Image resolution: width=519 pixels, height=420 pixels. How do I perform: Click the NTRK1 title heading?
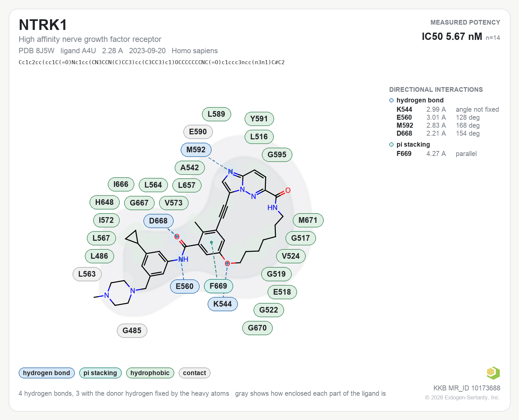click(x=43, y=25)
